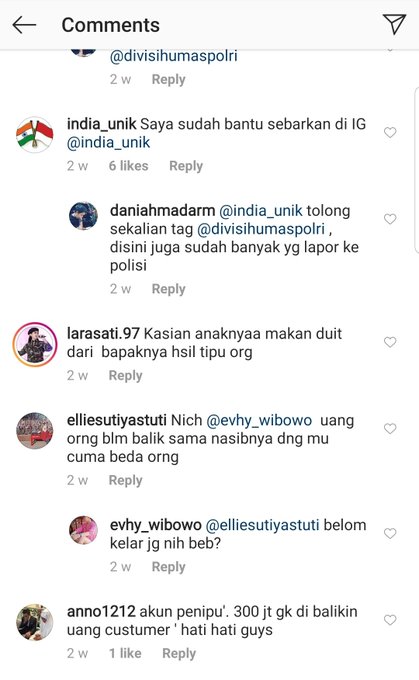Open @evhy_wibowo mention in elliesutiyastuti's comment

click(x=259, y=421)
